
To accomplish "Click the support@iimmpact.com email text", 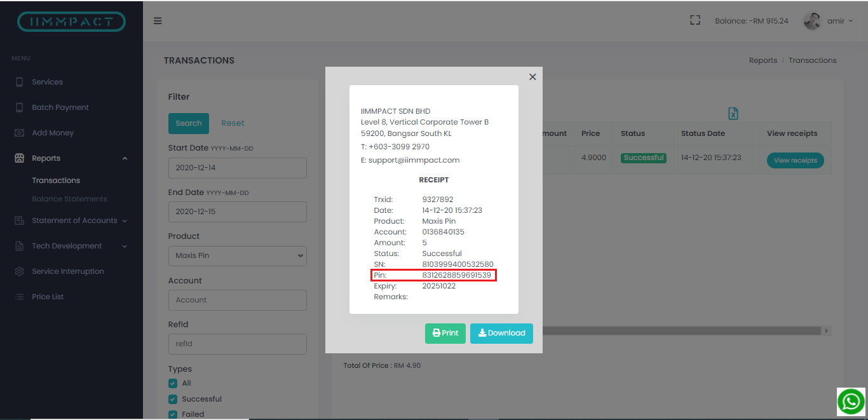I will coord(414,160).
